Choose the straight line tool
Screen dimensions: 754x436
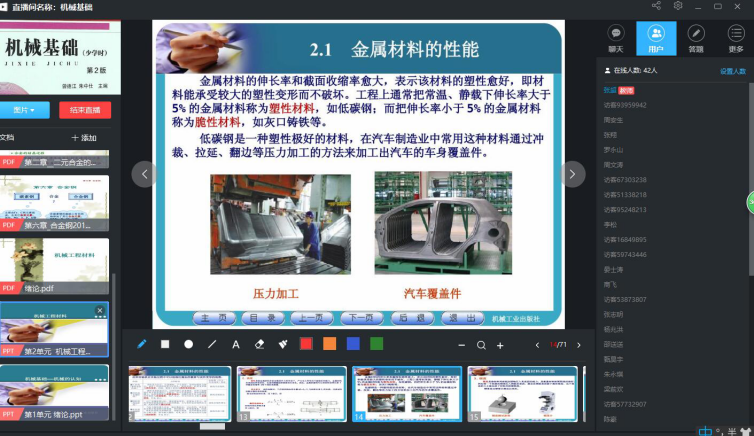point(212,344)
